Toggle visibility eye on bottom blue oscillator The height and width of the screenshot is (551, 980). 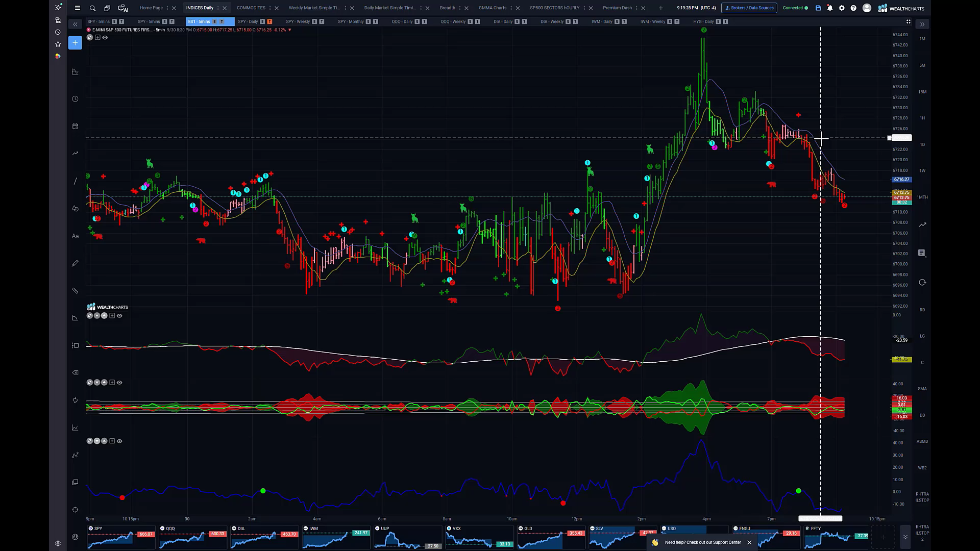pos(119,441)
